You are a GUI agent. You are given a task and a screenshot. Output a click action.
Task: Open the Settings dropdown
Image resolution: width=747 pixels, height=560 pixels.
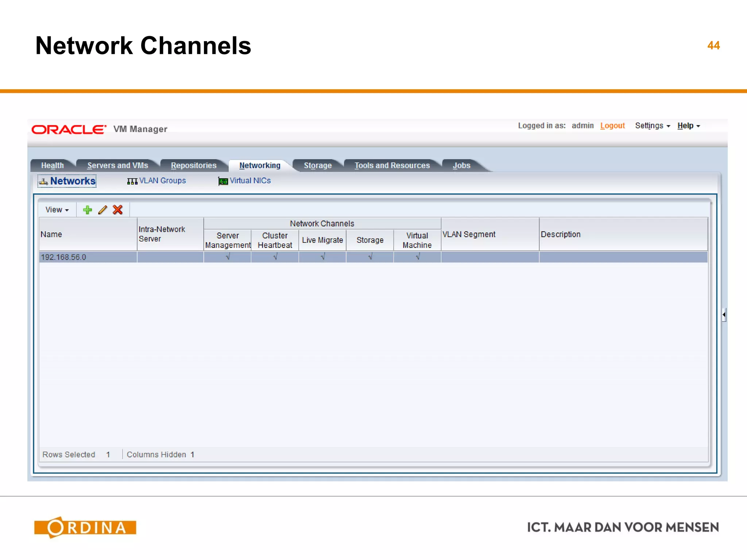(653, 126)
